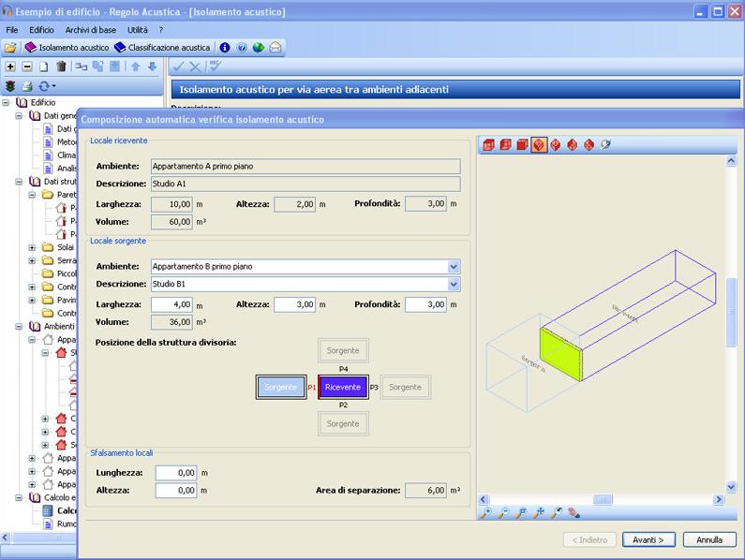Collapse the Edificio tree root node
This screenshot has height=560, width=745.
(x=7, y=102)
